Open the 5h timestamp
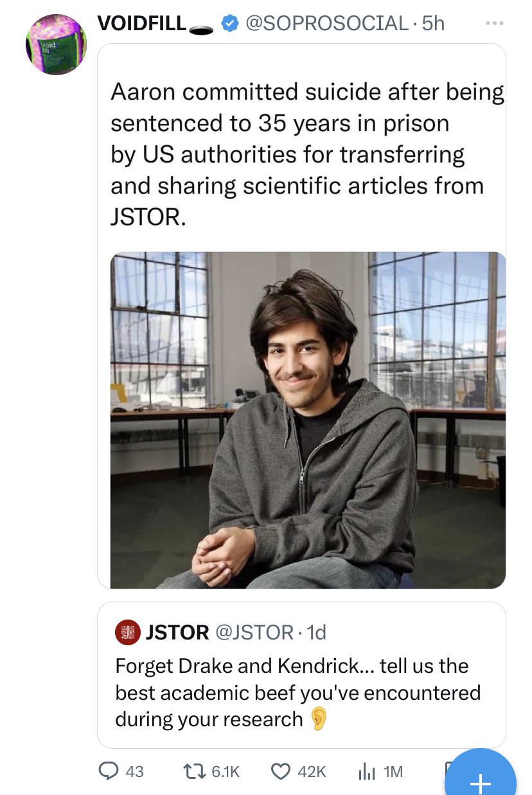This screenshot has width=532, height=795. pos(433,24)
